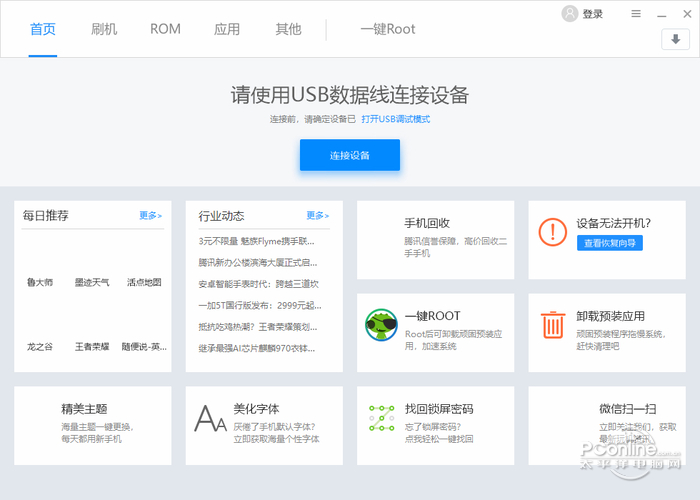The image size is (700, 500).
Task: Open the 其他 tab
Action: pyautogui.click(x=288, y=29)
